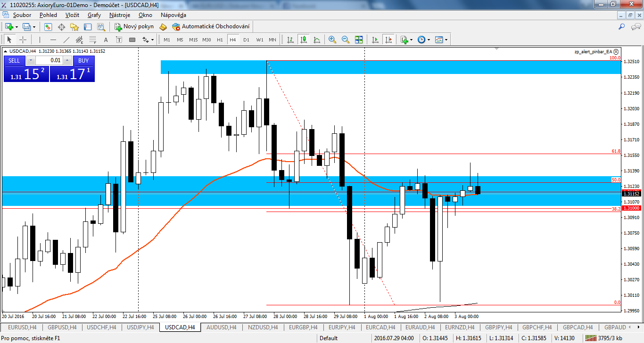Open the Soubor menu
This screenshot has width=644, height=343.
tap(22, 15)
